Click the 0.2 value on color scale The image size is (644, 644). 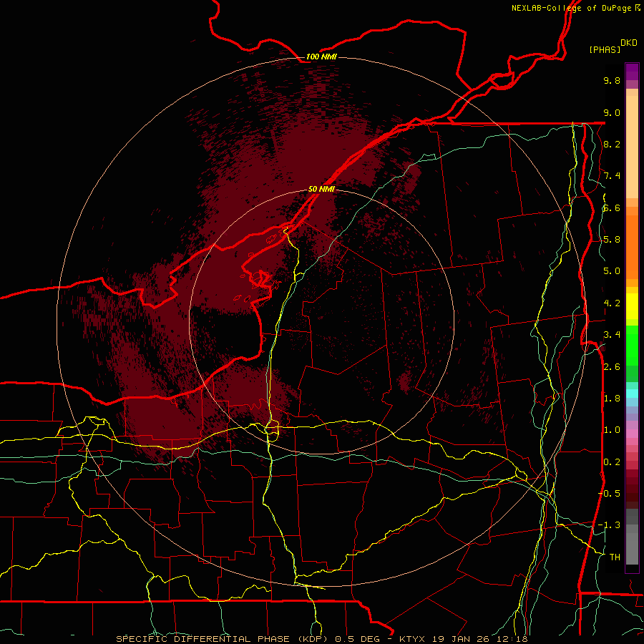pyautogui.click(x=612, y=462)
